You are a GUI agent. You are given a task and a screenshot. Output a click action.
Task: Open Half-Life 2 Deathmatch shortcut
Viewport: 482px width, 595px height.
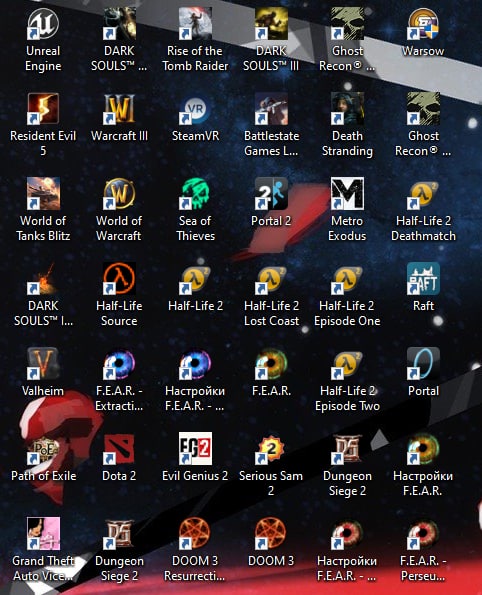(423, 194)
